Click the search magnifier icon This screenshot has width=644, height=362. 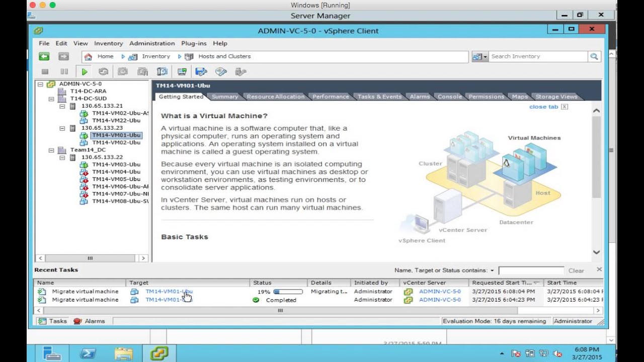tap(594, 56)
